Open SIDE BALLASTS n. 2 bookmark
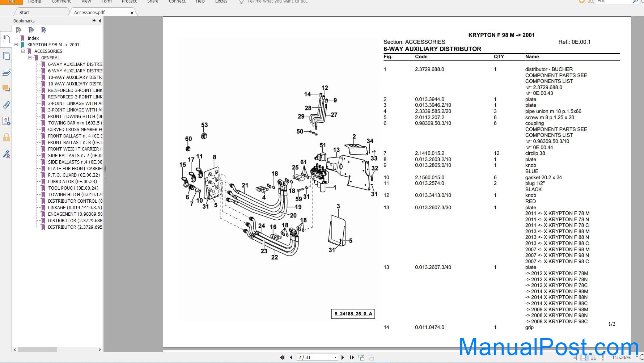 point(75,156)
